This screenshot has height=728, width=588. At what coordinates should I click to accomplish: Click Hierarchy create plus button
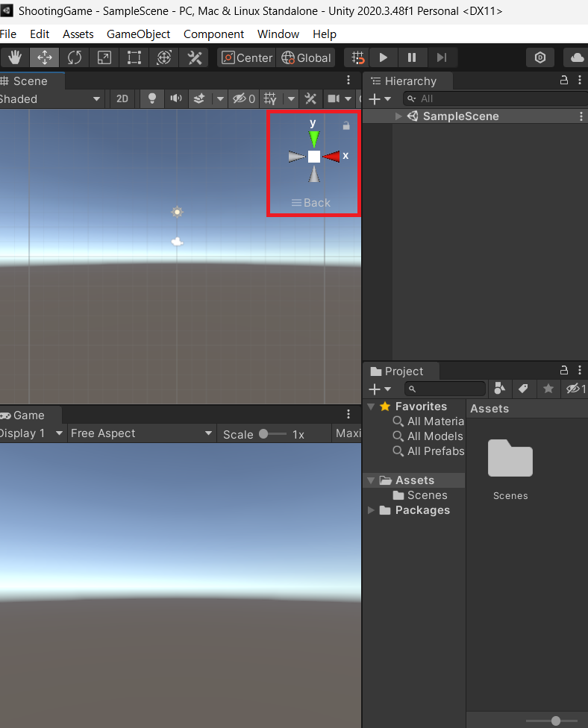pyautogui.click(x=380, y=99)
